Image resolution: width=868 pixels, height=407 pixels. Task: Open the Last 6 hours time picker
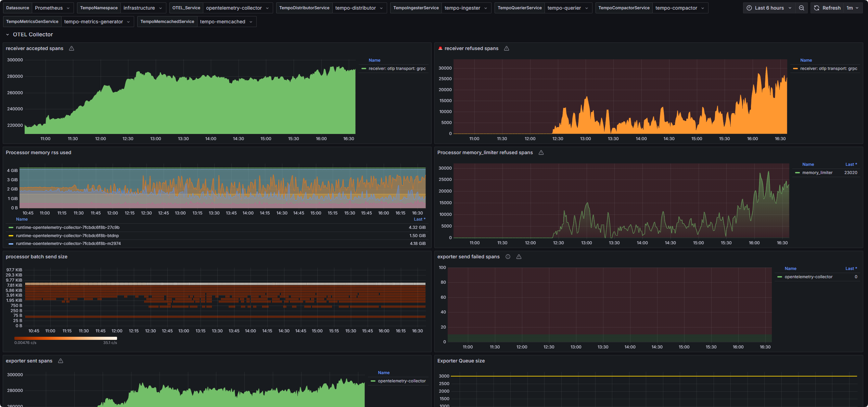769,8
